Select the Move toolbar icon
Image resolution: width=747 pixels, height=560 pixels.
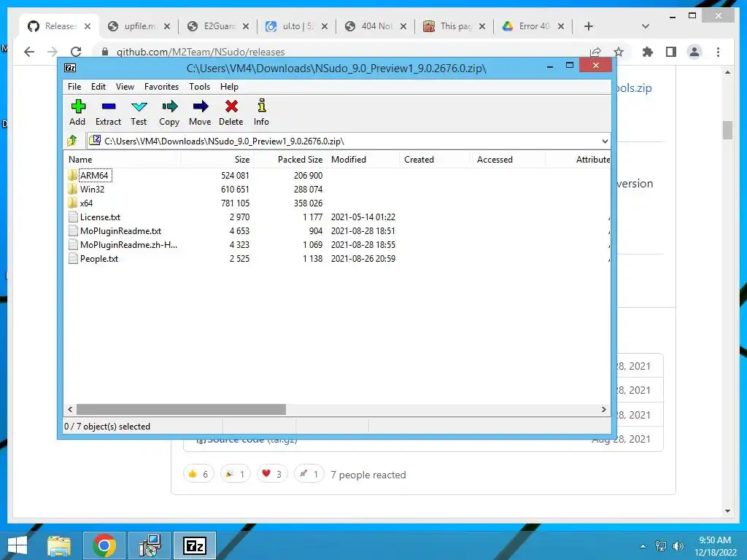(200, 112)
